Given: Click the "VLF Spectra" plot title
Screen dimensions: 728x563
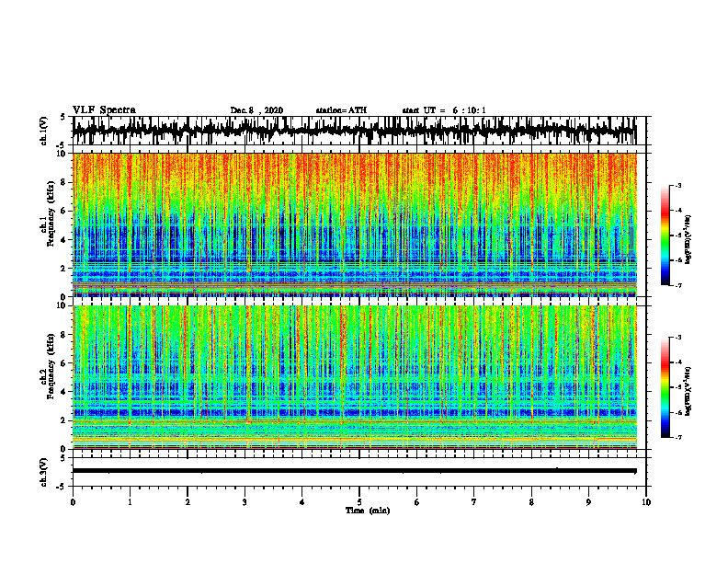Looking at the screenshot, I should tap(104, 110).
